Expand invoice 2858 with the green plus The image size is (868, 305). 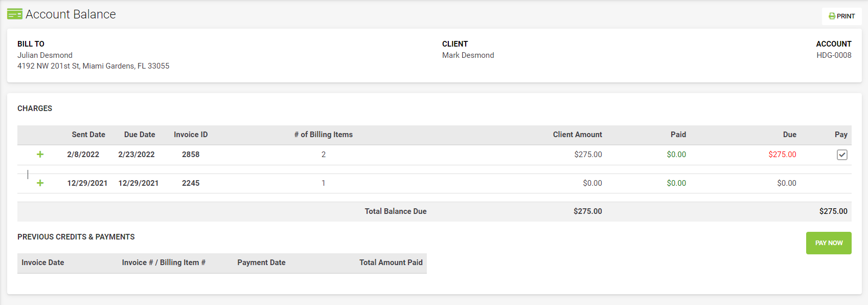40,155
